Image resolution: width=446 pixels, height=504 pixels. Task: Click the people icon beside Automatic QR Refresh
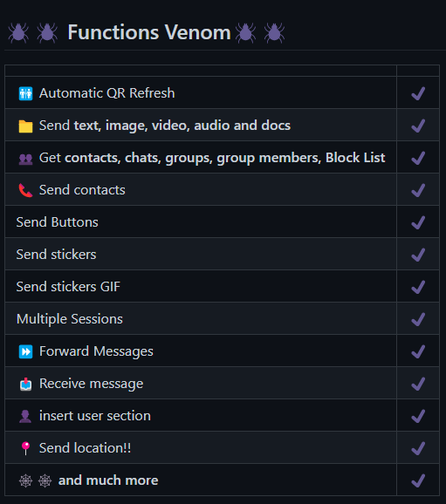(x=25, y=93)
